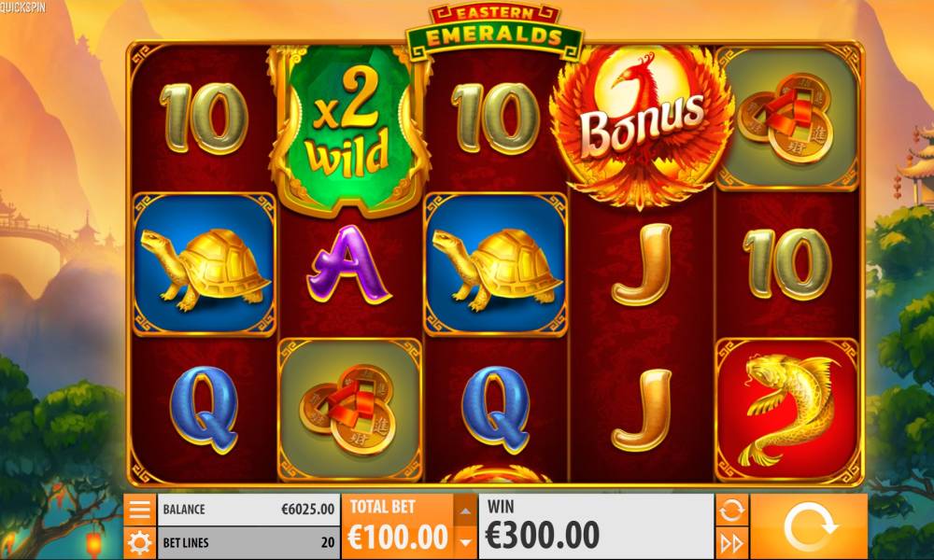Click the Quickspin logo text

[22, 8]
